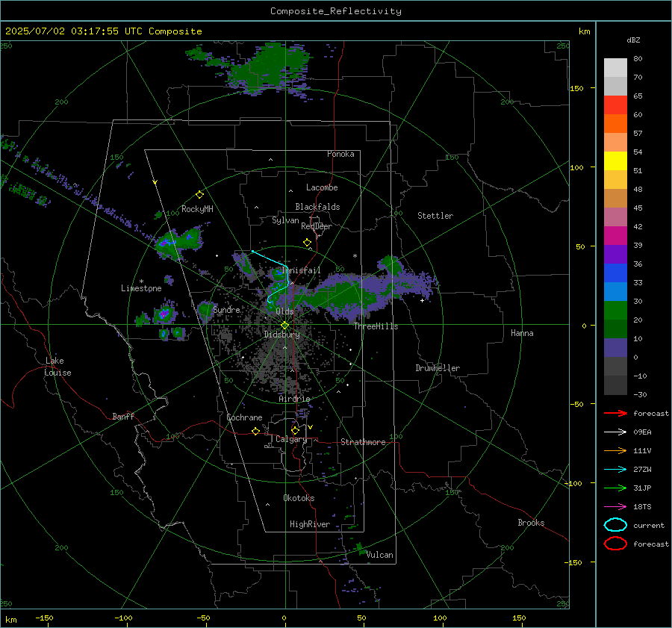Click the yellow diamond marker above RockyMH
The width and height of the screenshot is (672, 628).
(x=199, y=195)
